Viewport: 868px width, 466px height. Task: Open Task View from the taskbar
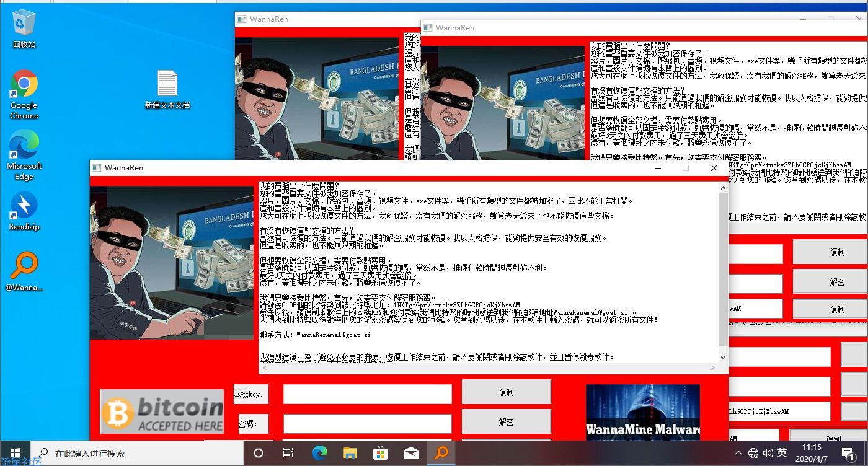click(288, 453)
